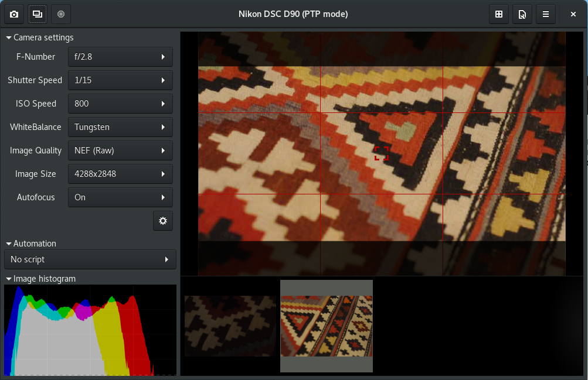Choose a script from No script dropdown
Viewport: 588px width, 380px height.
[90, 259]
